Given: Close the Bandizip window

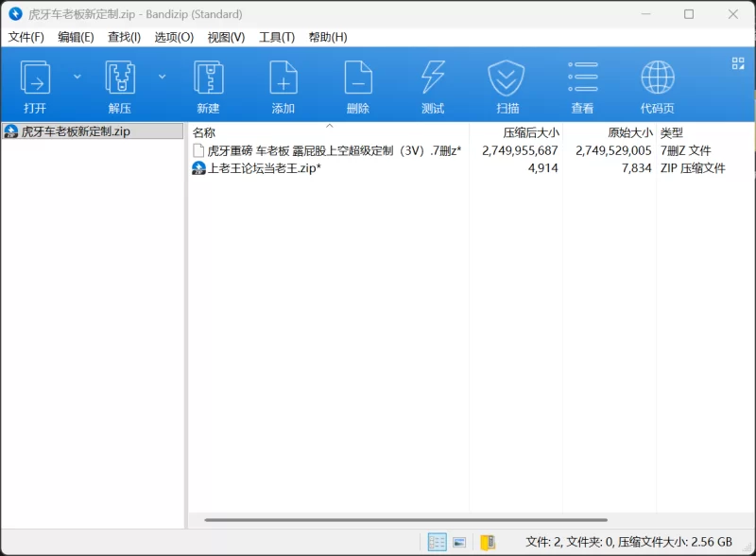Looking at the screenshot, I should [x=733, y=14].
